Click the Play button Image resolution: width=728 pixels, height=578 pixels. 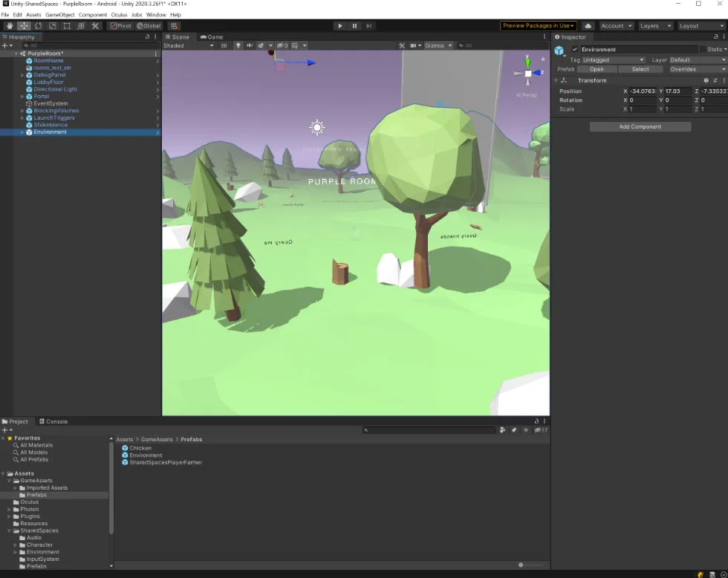(x=340, y=26)
